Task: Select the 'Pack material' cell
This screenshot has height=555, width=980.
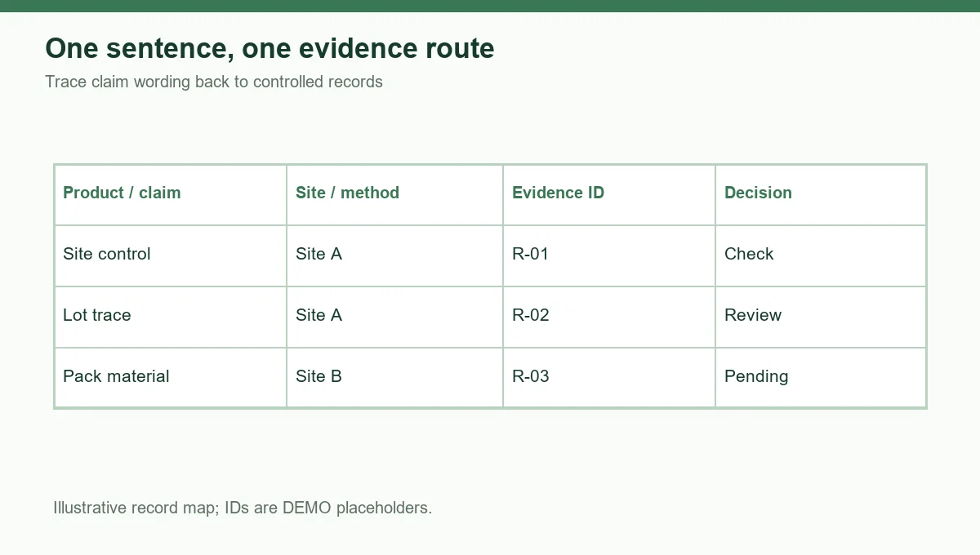Action: pos(171,377)
